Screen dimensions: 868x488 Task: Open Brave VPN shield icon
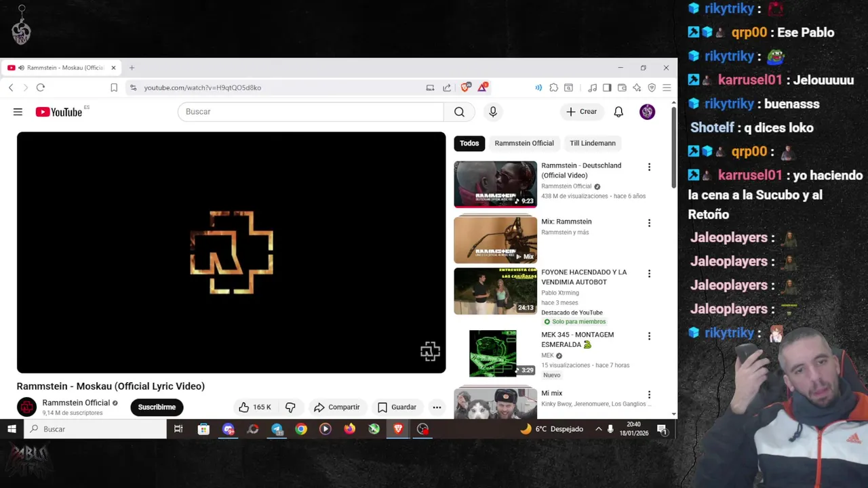(x=652, y=87)
